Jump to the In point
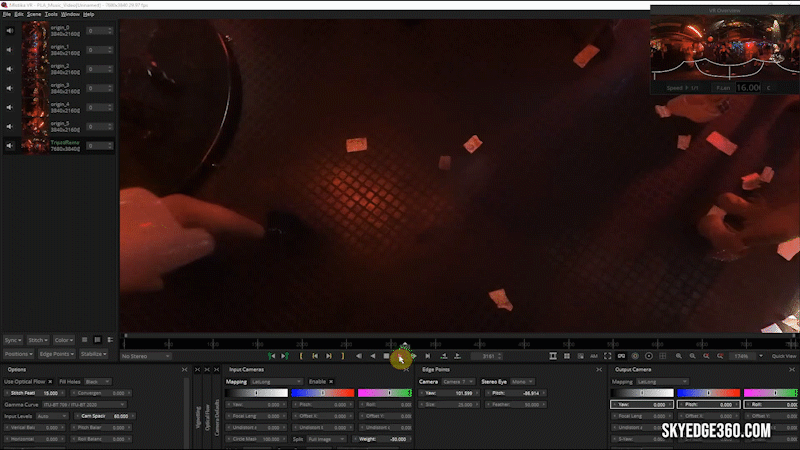 tap(315, 356)
